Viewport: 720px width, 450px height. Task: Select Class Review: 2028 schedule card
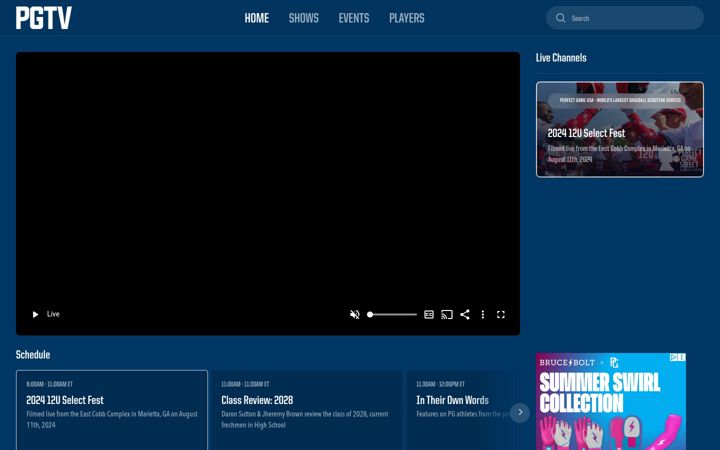[306, 410]
